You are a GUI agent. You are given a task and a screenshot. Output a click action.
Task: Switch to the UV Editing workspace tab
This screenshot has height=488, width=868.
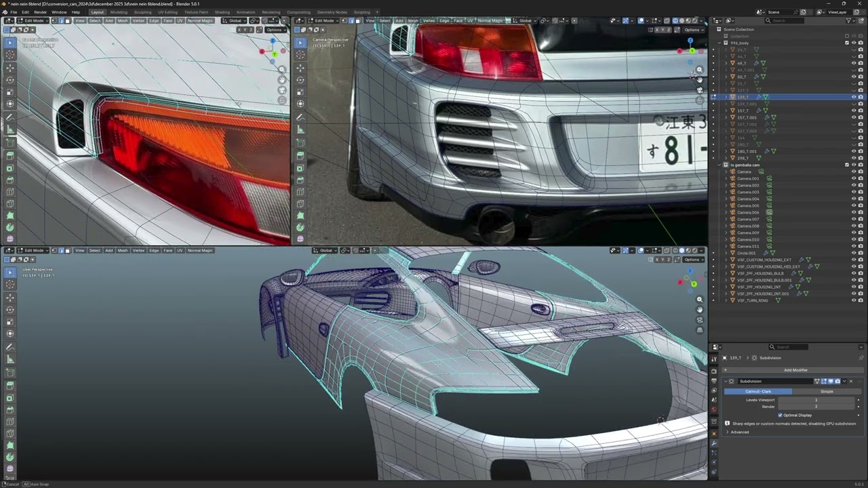pyautogui.click(x=167, y=12)
